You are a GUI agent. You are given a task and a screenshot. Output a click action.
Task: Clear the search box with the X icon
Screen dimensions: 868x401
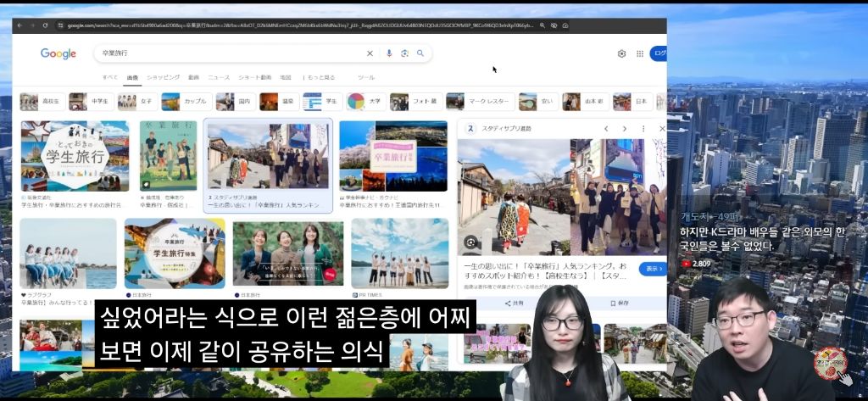pyautogui.click(x=370, y=53)
